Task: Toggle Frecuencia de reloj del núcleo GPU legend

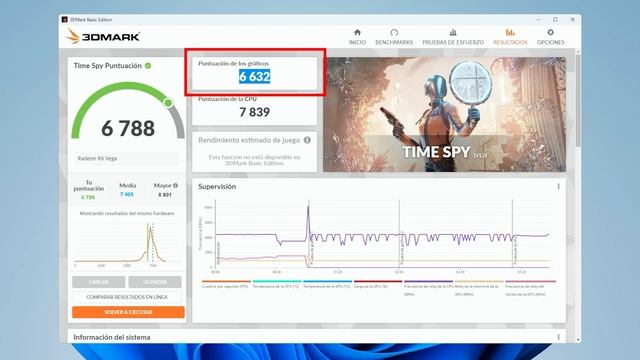Action: point(530,287)
